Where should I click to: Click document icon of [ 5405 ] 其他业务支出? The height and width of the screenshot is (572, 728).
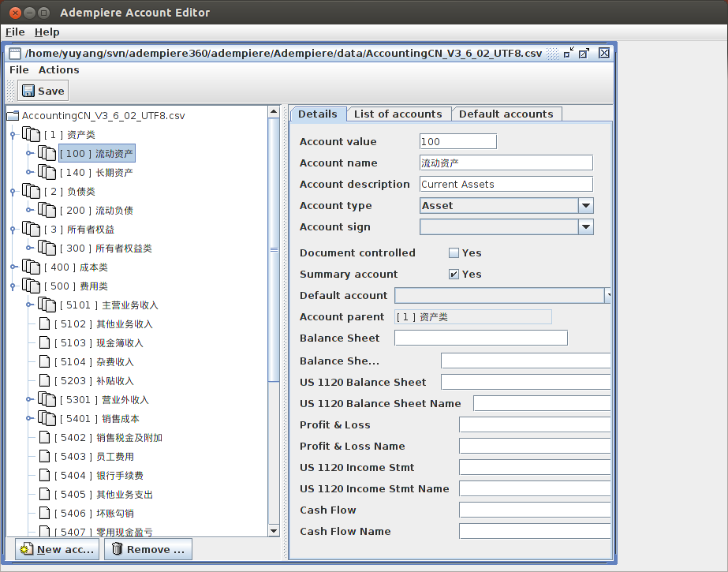click(x=45, y=495)
